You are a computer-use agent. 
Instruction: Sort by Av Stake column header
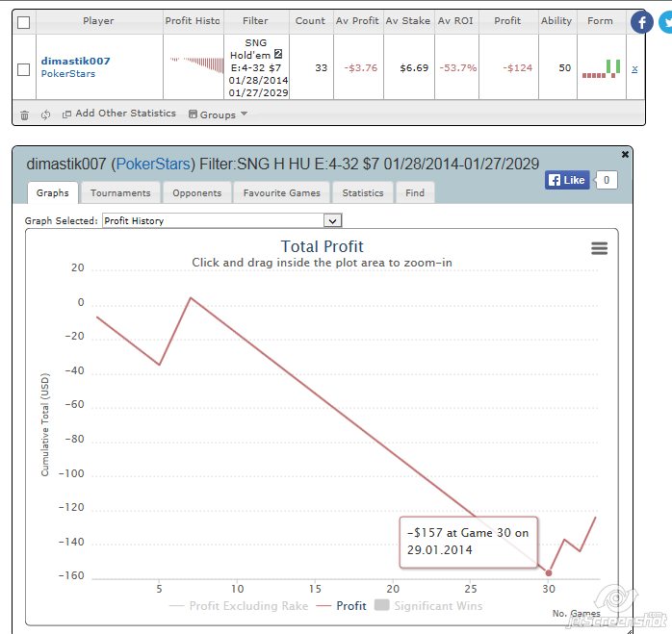click(x=408, y=21)
